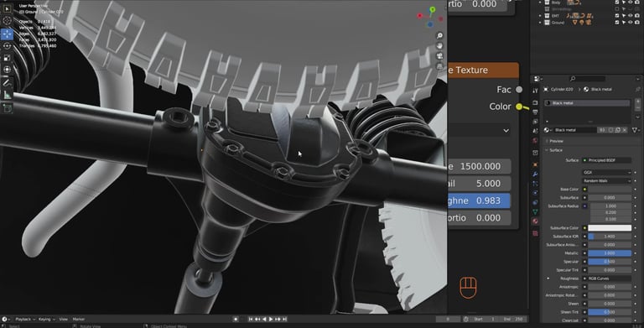Click the viewport pan hand icon
The width and height of the screenshot is (644, 328).
pyautogui.click(x=439, y=45)
